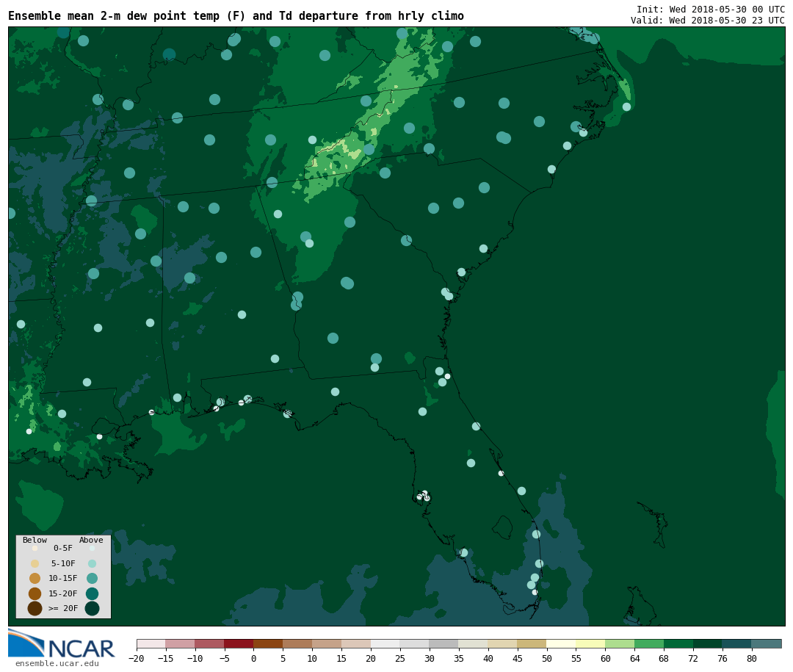Image resolution: width=793 pixels, height=672 pixels.
Task: Select the '5-10F' legend label
Action: coord(63,564)
